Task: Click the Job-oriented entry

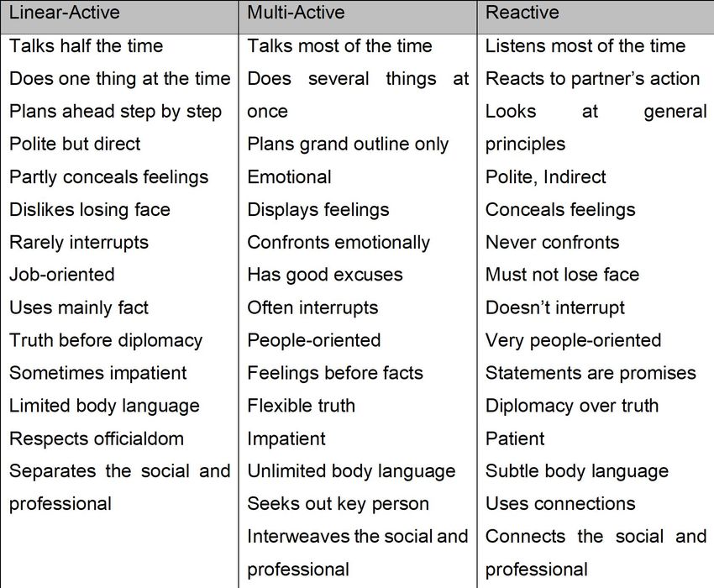Action: click(62, 275)
